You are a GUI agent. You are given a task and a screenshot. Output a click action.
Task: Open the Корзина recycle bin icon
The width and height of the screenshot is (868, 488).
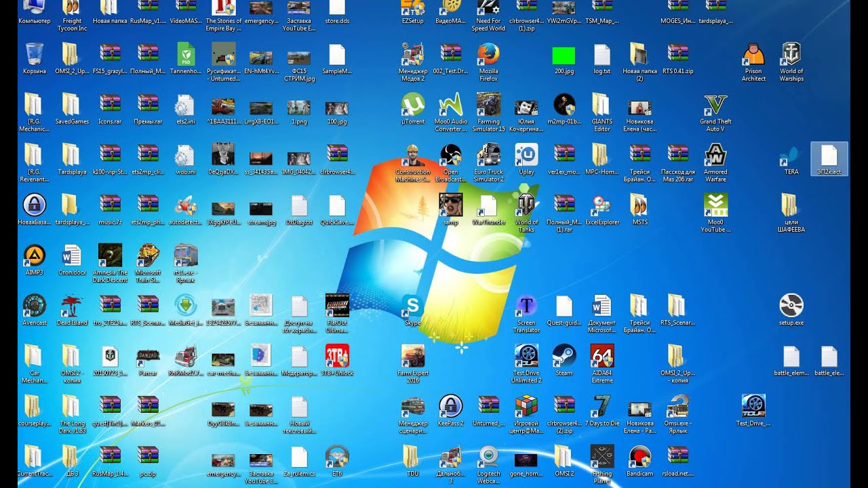point(35,58)
